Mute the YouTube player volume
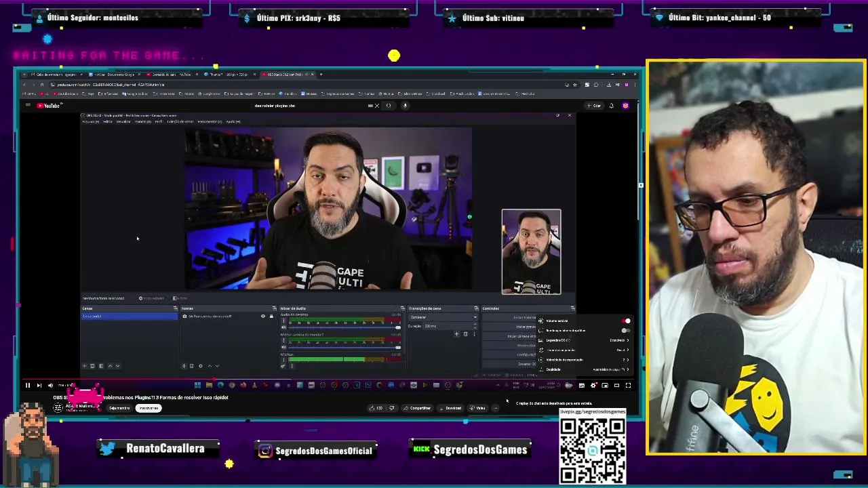 point(50,385)
